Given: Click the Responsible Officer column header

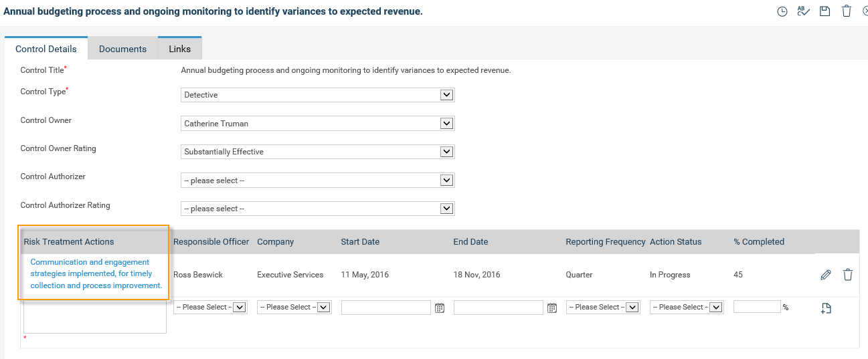Looking at the screenshot, I should coord(211,242).
